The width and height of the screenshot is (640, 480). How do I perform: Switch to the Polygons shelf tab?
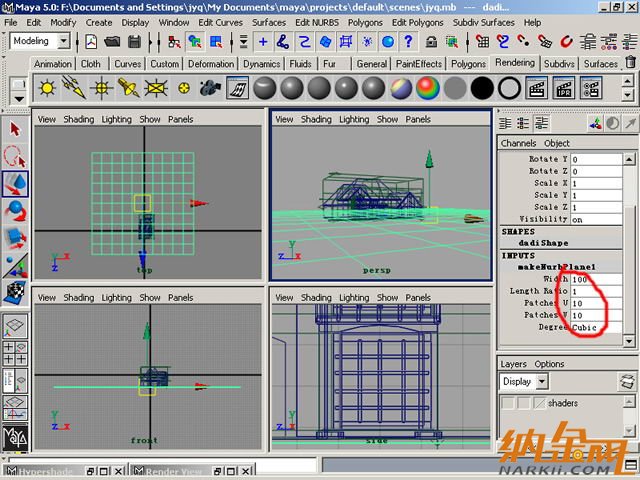pos(468,64)
